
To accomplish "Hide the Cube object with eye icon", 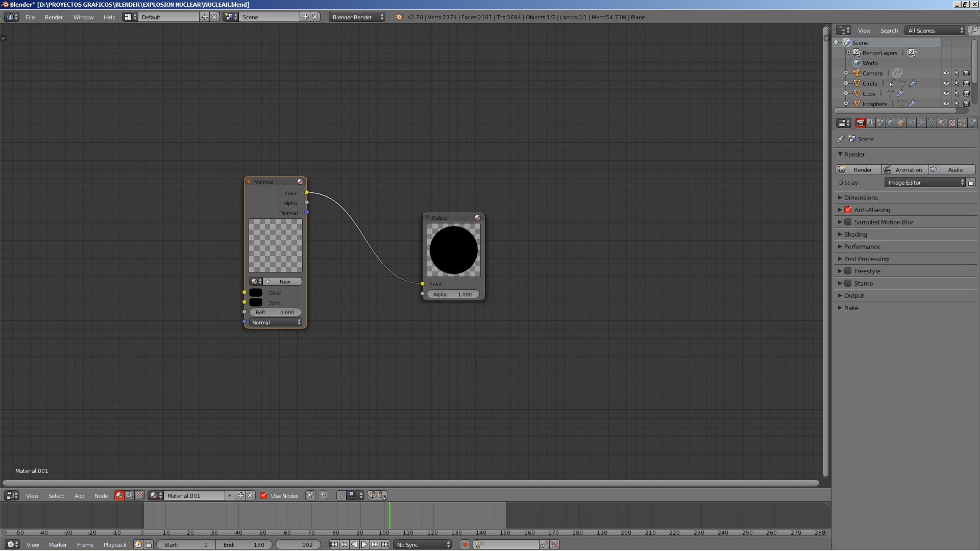I will [x=946, y=93].
